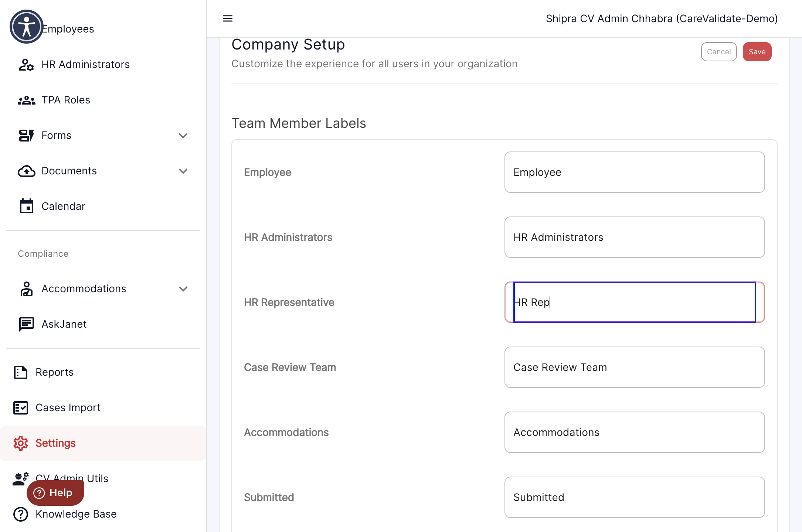Viewport: 802px width, 532px height.
Task: Click the Reports document icon
Action: tap(20, 372)
